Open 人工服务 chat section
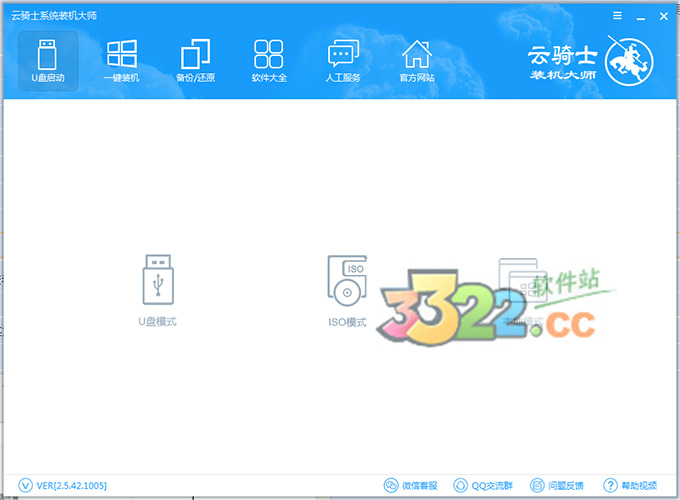This screenshot has height=500, width=680. pyautogui.click(x=343, y=61)
